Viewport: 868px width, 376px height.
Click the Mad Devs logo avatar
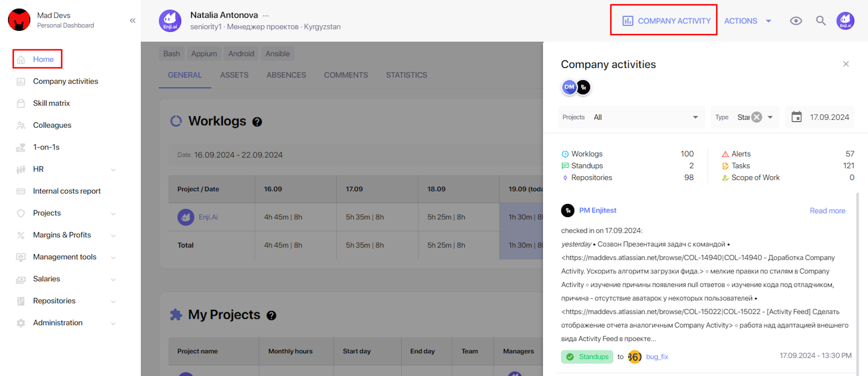(19, 20)
